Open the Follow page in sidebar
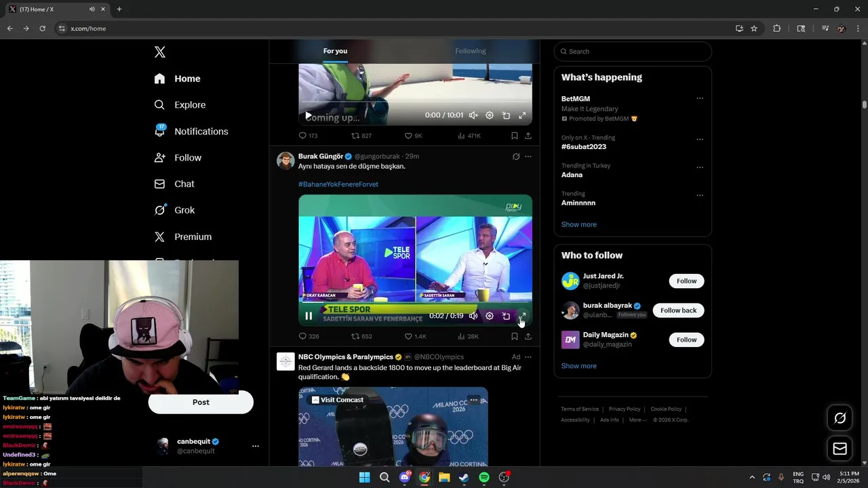Screen dimensions: 868x488 point(178,158)
